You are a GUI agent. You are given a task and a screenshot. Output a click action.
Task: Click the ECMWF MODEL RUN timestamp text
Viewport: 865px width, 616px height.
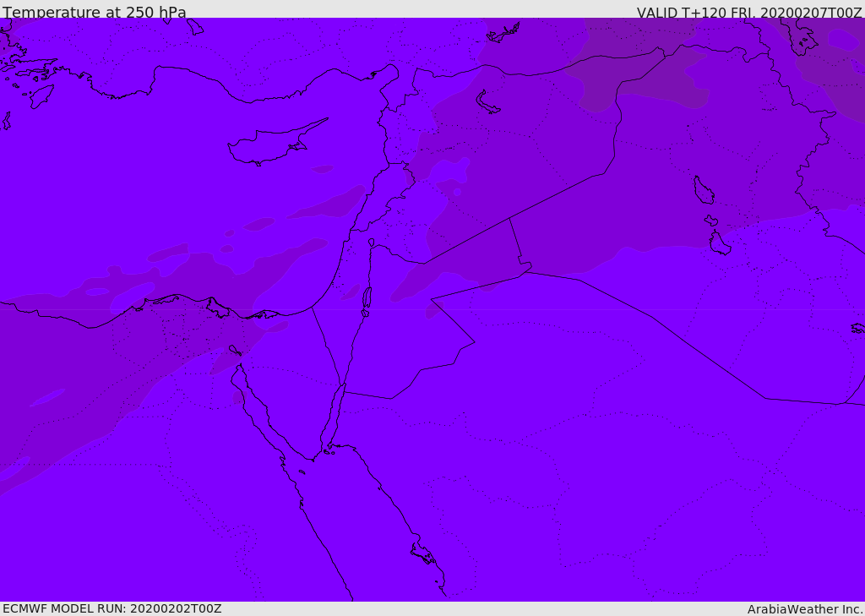click(x=112, y=608)
